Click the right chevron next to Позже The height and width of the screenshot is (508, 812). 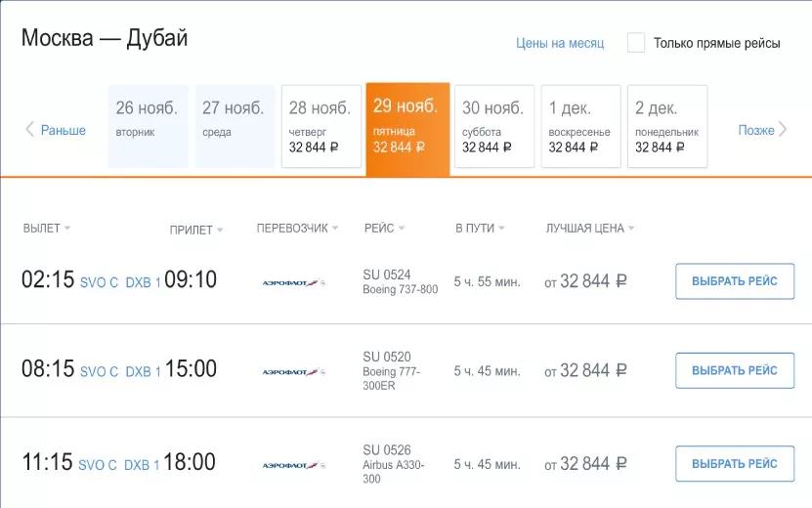[x=783, y=130]
